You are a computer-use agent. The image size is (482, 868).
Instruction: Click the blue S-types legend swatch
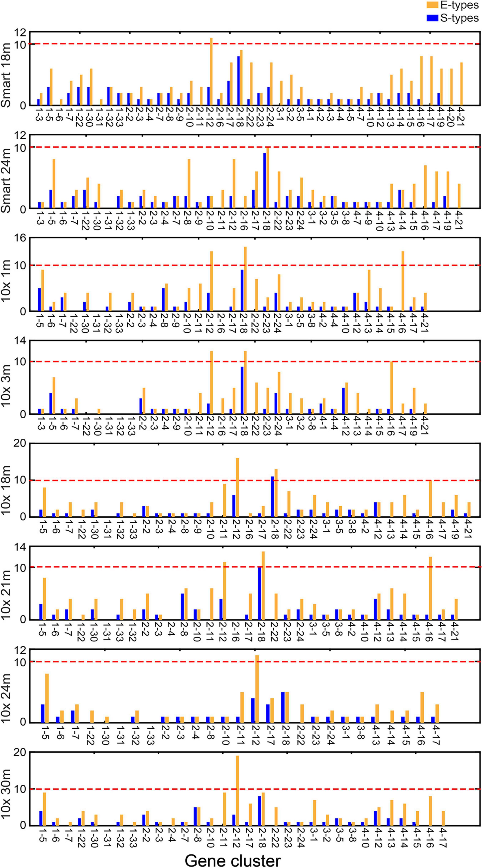point(432,18)
